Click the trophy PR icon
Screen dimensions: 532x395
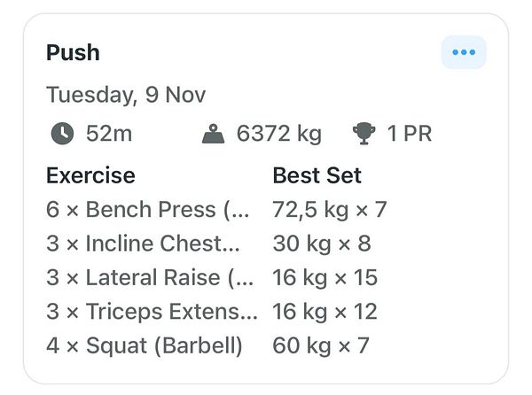click(364, 135)
